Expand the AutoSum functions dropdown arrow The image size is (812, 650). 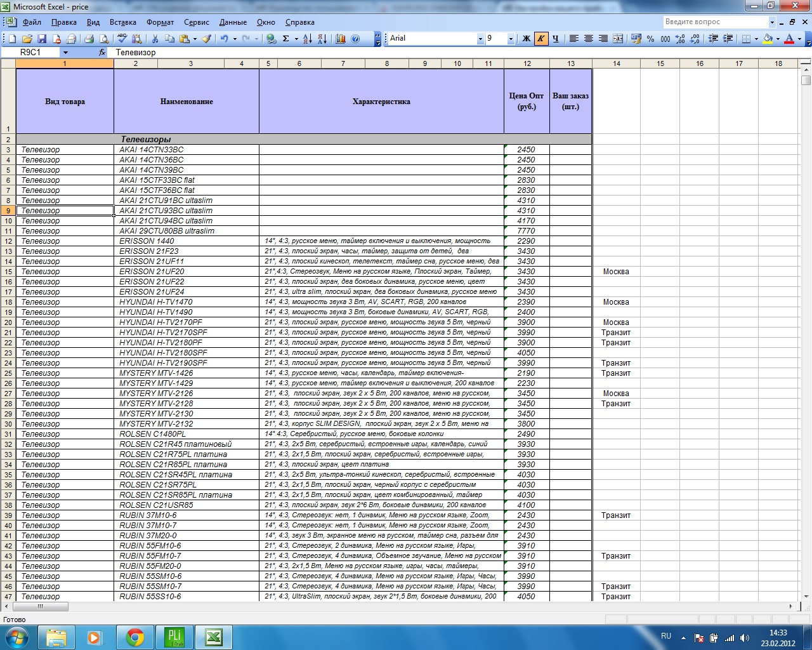coord(296,39)
